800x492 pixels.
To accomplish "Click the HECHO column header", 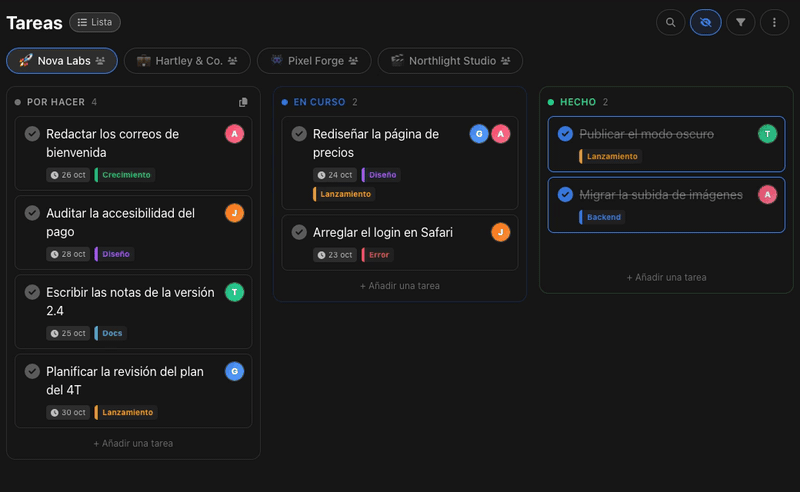I will (578, 102).
